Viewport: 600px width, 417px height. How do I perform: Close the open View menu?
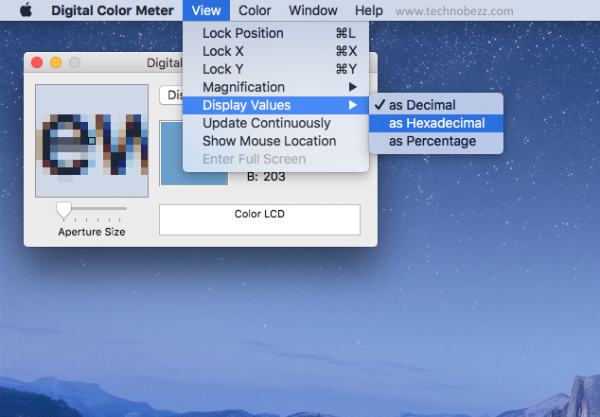pyautogui.click(x=206, y=10)
